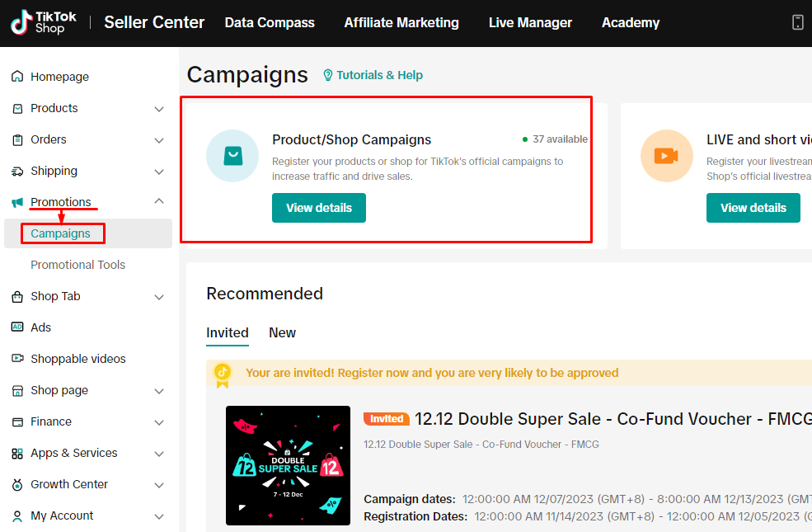The width and height of the screenshot is (812, 532).
Task: Go to Homepage in sidebar
Action: [x=59, y=77]
